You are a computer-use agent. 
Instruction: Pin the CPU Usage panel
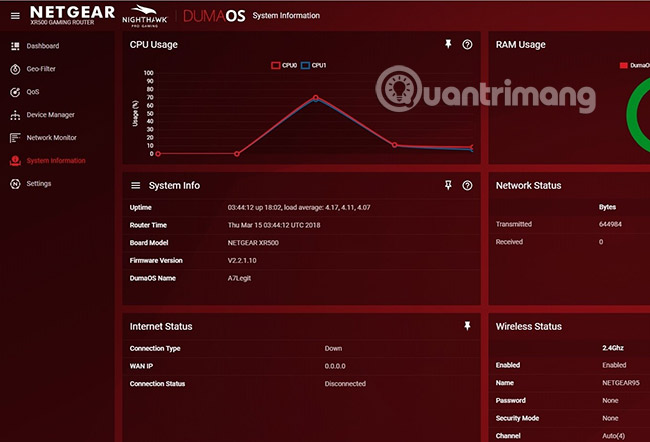pyautogui.click(x=448, y=45)
